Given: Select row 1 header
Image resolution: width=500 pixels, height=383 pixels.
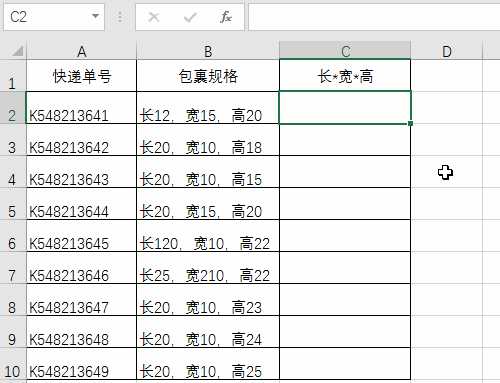Looking at the screenshot, I should pyautogui.click(x=13, y=76).
